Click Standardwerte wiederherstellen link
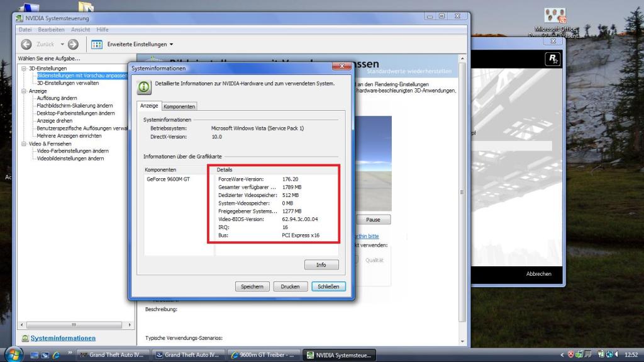This screenshot has width=644, height=362. 409,71
